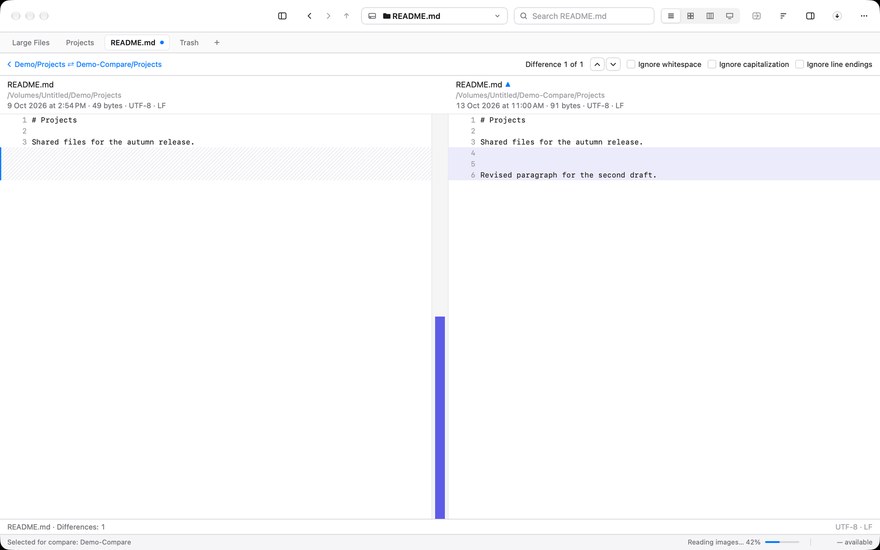Switch to list view
Screen dimensions: 880x550
click(671, 16)
